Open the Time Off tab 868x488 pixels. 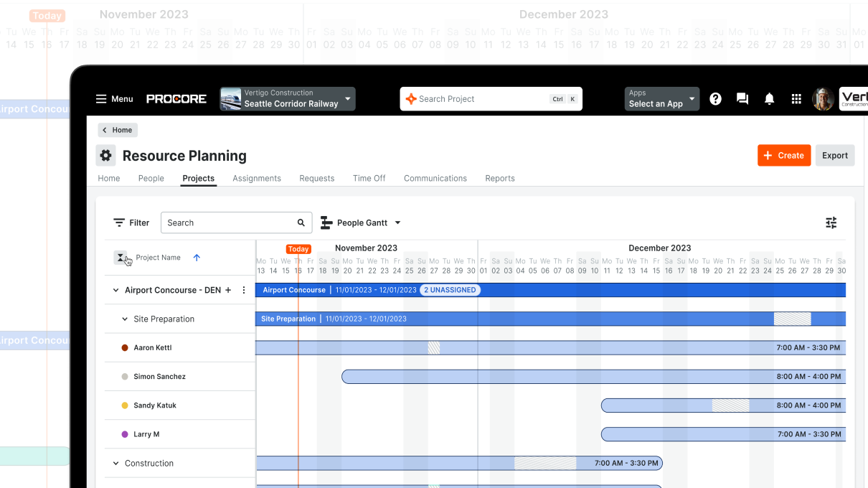(x=369, y=178)
